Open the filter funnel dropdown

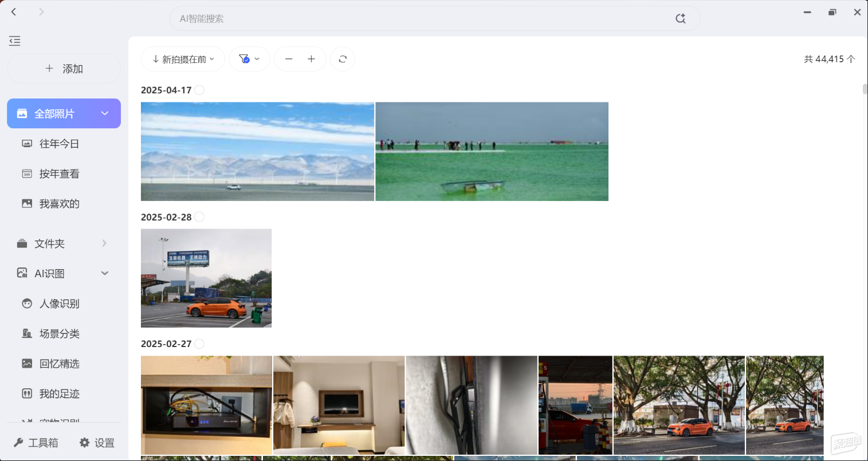click(249, 59)
